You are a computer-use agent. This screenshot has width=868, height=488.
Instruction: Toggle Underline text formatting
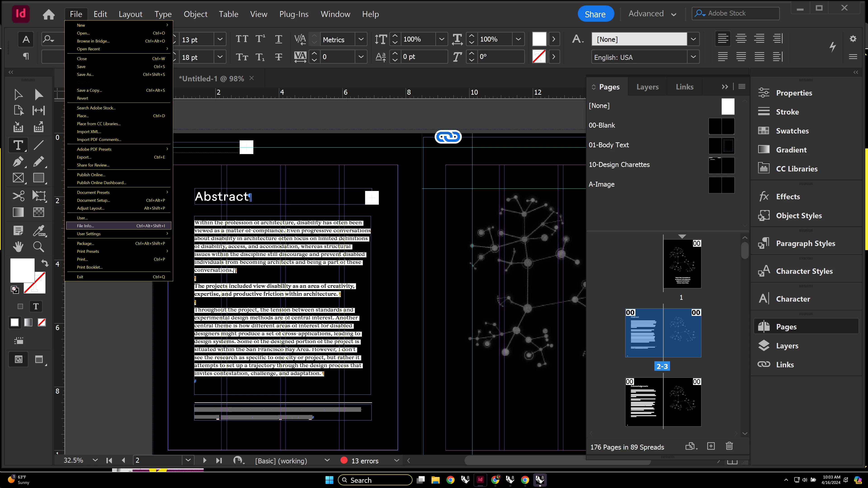click(278, 39)
